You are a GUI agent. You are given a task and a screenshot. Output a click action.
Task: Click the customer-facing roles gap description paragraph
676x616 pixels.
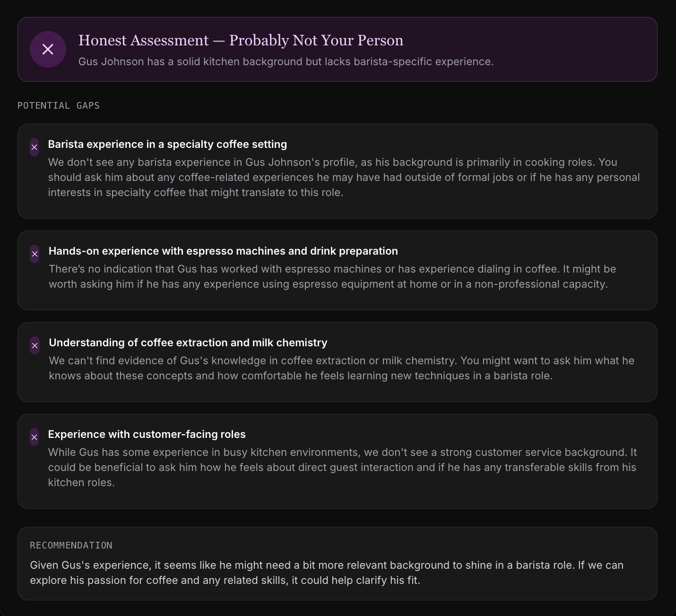pos(342,467)
